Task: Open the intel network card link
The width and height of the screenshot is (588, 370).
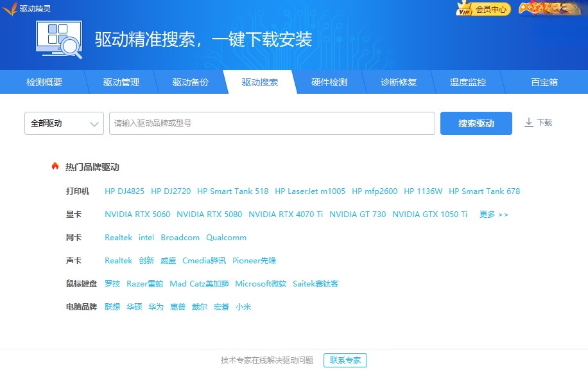Action: pos(146,238)
